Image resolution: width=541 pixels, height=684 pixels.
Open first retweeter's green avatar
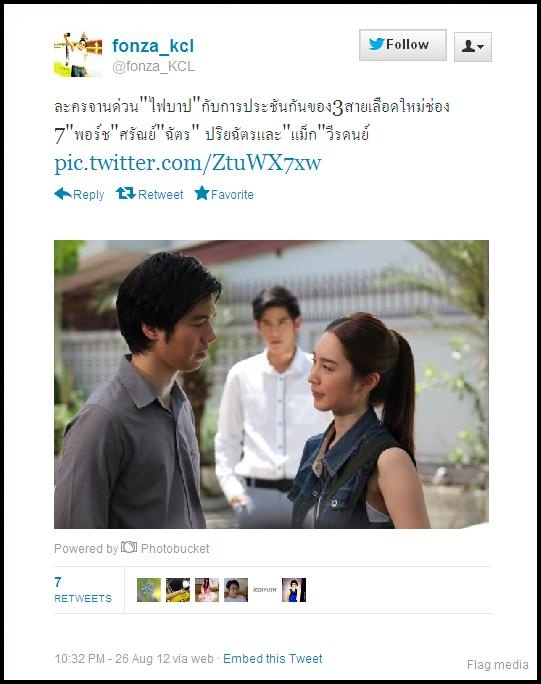pos(149,590)
